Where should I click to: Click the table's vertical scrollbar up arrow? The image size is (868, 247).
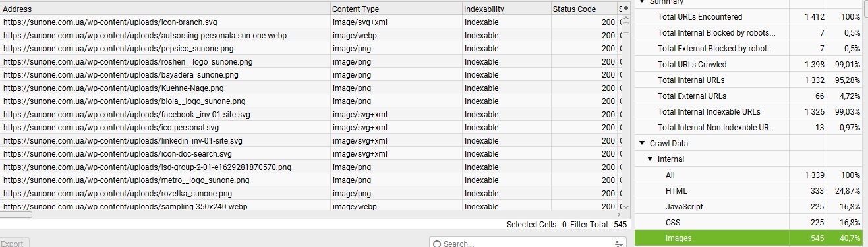coord(626,18)
